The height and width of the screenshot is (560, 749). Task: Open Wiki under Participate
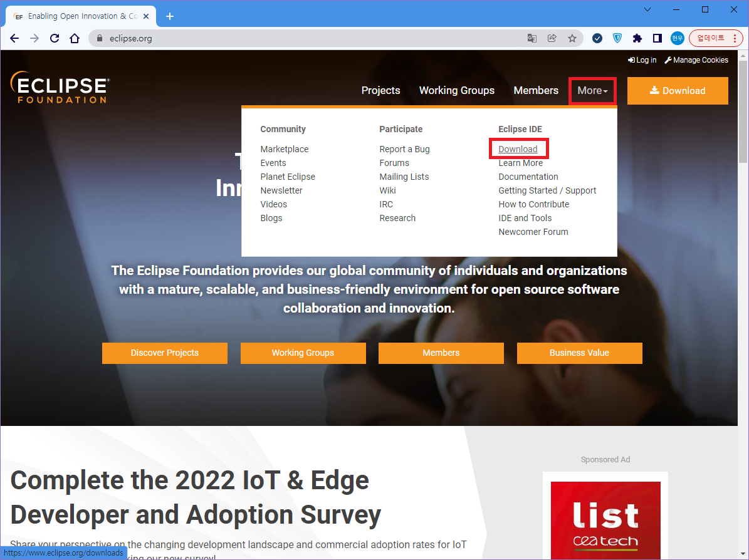pos(387,190)
